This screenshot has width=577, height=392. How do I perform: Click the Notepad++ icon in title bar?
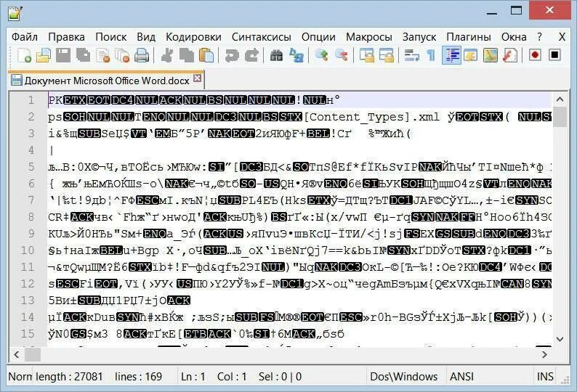(15, 13)
